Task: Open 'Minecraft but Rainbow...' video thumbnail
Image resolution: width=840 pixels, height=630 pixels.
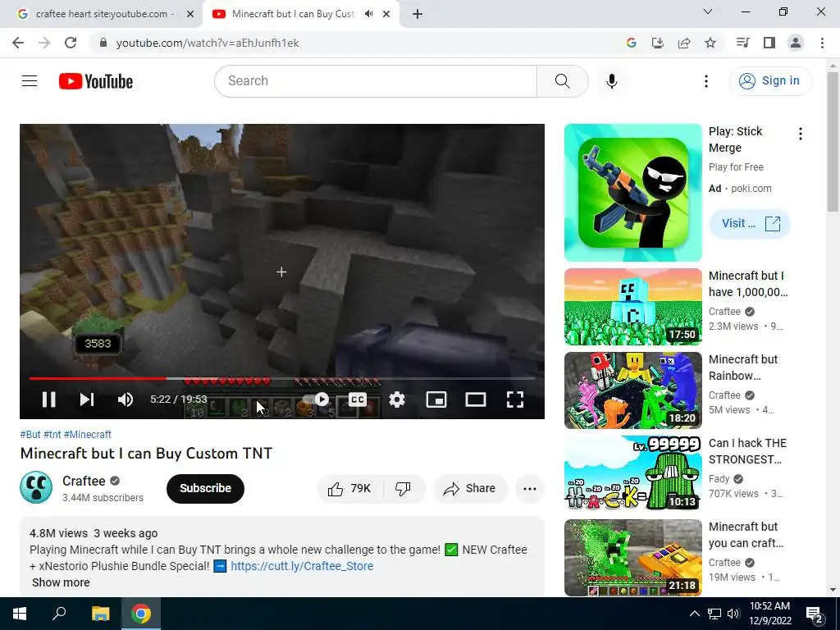Action: coord(632,390)
